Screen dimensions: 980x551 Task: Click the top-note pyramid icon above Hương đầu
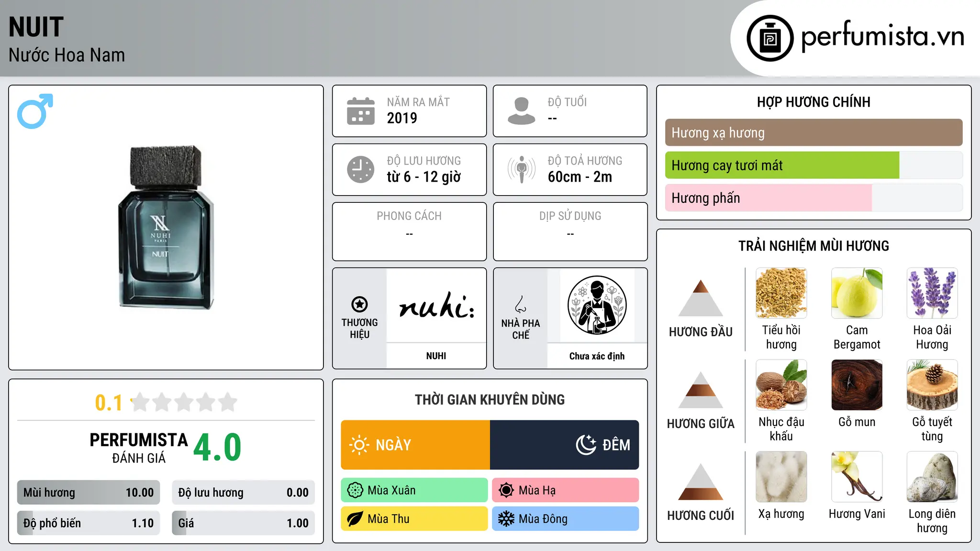pos(701,298)
